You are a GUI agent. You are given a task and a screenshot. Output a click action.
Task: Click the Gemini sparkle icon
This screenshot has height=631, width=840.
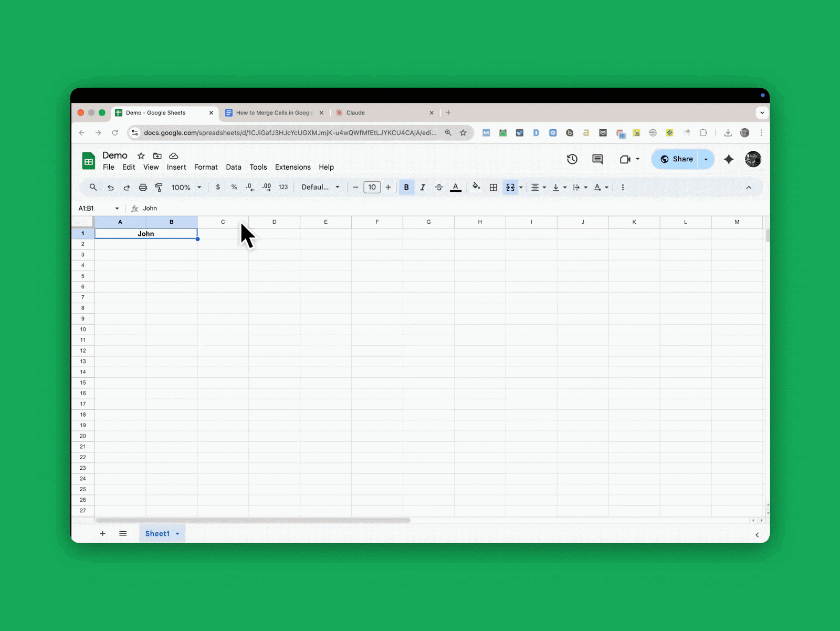(729, 159)
